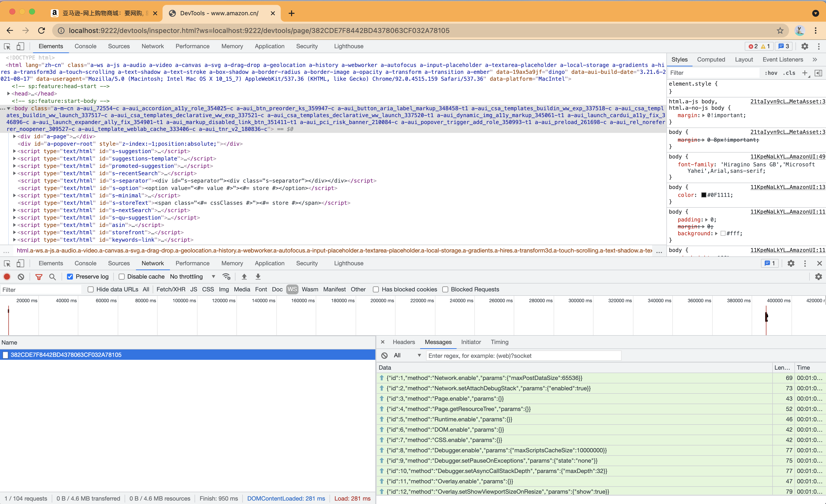Toggle computed styles sidebar icon
This screenshot has width=826, height=504.
(x=818, y=73)
